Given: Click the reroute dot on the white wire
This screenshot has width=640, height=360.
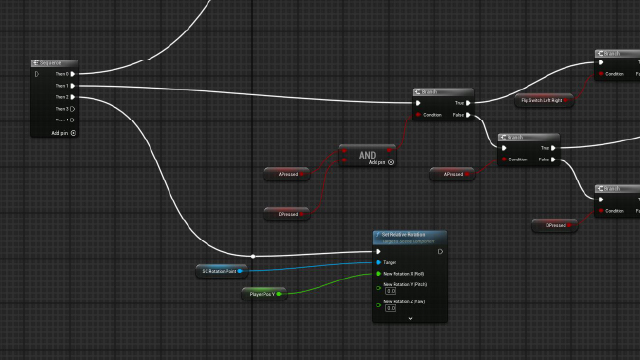Looking at the screenshot, I should point(253,256).
